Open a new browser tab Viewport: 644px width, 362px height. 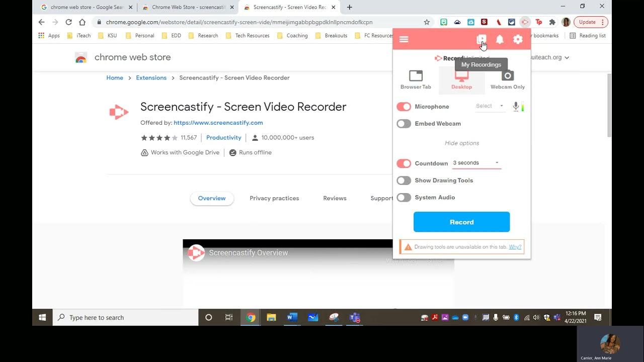[350, 7]
